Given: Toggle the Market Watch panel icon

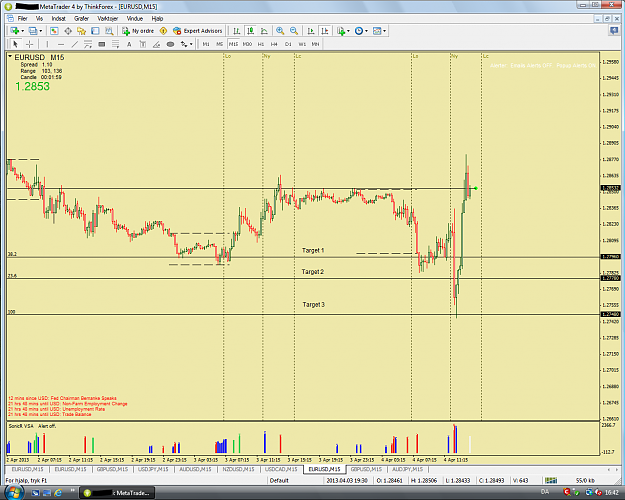Looking at the screenshot, I should (x=54, y=31).
